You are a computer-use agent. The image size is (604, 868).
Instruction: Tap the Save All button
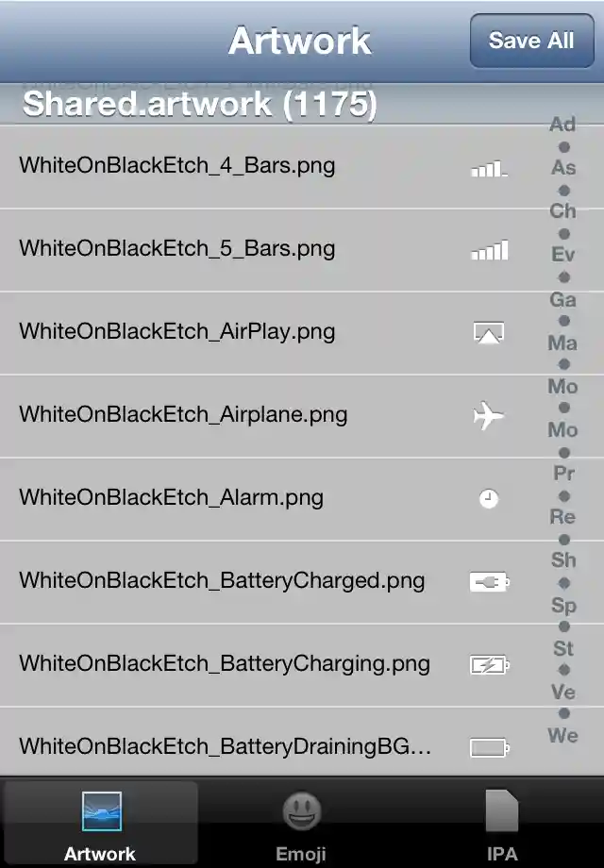[x=531, y=41]
